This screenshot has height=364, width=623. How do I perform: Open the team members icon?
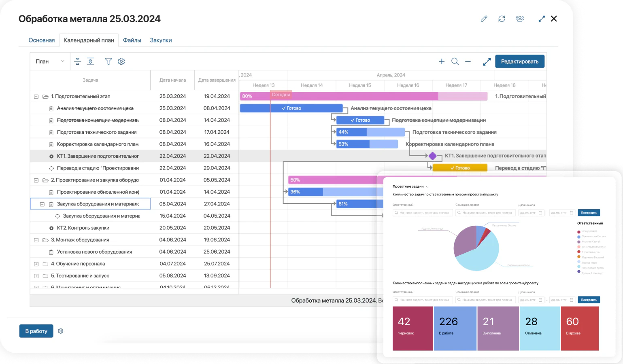point(520,19)
